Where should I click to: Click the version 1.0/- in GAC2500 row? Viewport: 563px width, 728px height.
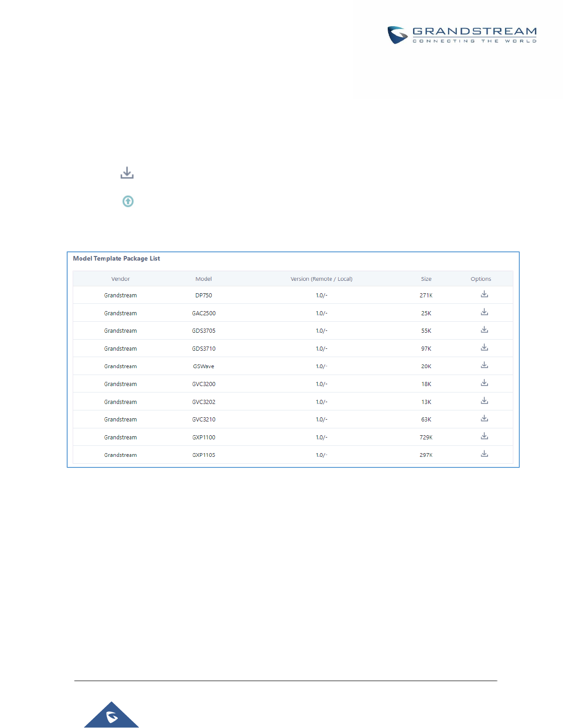(x=322, y=313)
